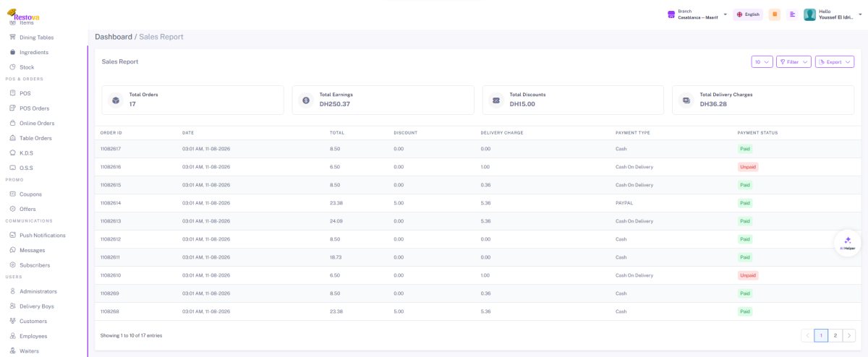
Task: Click the Online Orders sidebar icon
Action: click(x=12, y=123)
